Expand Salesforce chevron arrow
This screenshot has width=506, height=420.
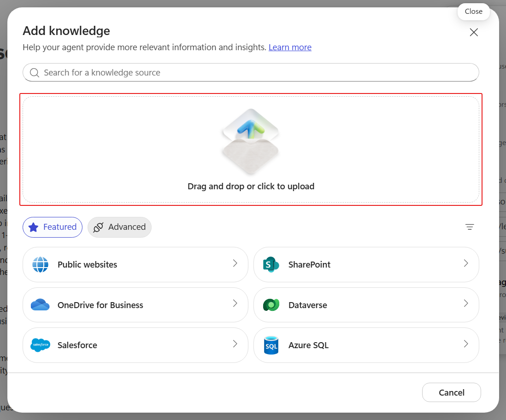pos(235,344)
